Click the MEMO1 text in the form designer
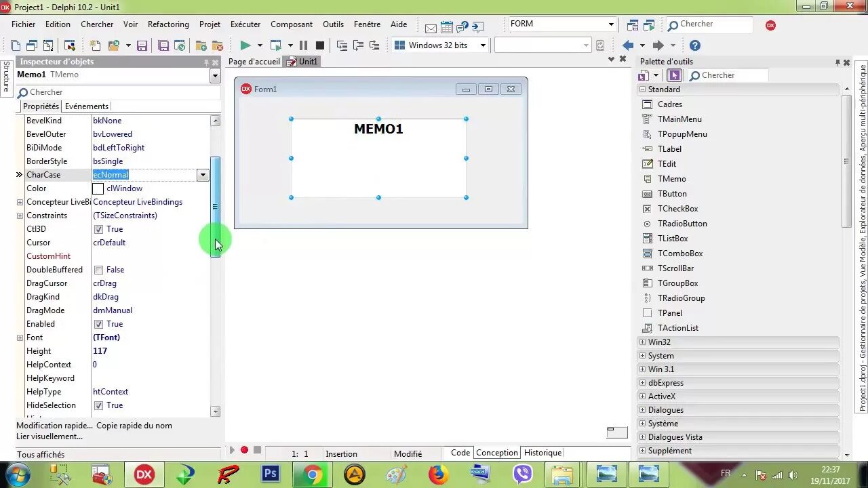The width and height of the screenshot is (868, 488). pos(378,129)
